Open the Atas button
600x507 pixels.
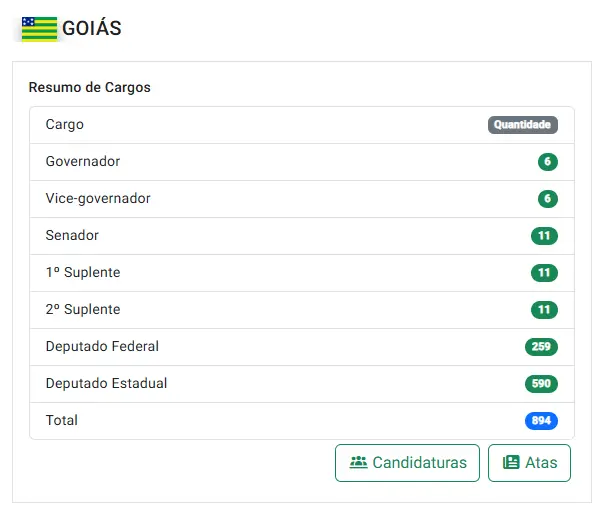point(529,463)
